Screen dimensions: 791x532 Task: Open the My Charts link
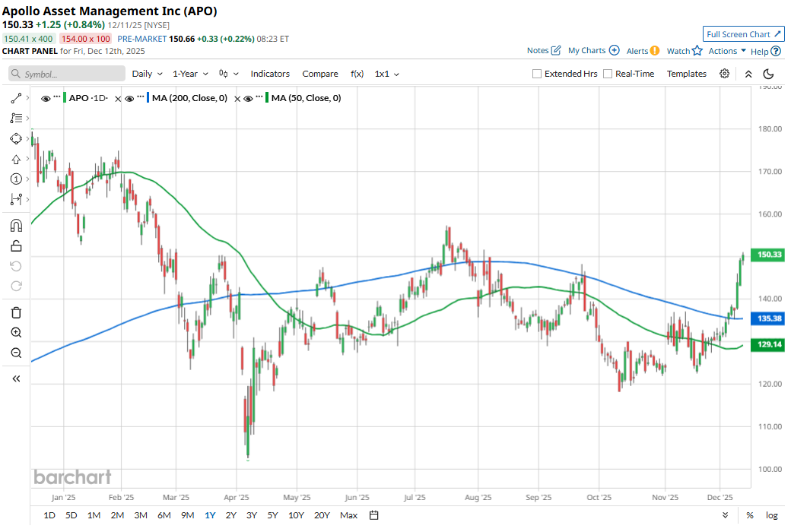(593, 51)
